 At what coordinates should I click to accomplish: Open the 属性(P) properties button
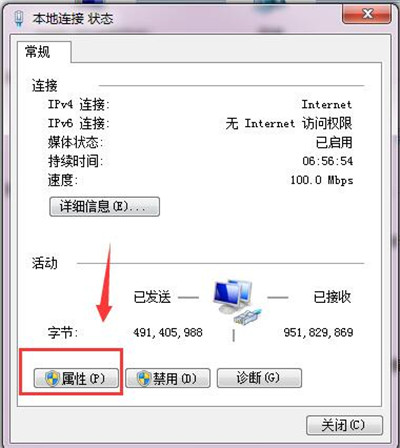pos(76,378)
